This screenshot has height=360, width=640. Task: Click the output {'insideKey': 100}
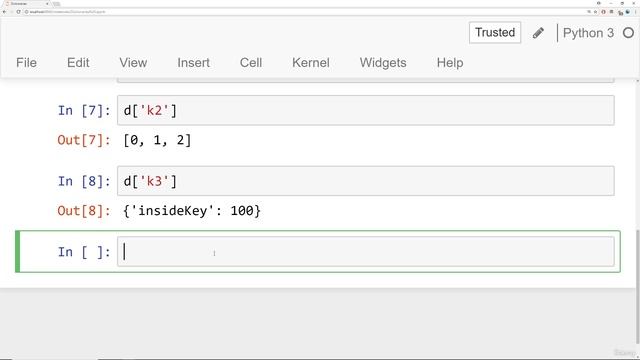point(192,211)
